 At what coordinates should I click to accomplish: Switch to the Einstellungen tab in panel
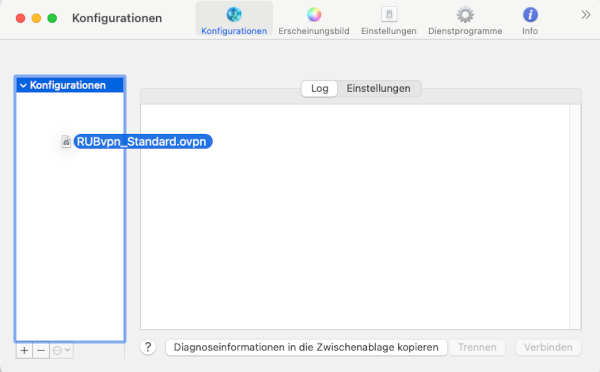(378, 88)
